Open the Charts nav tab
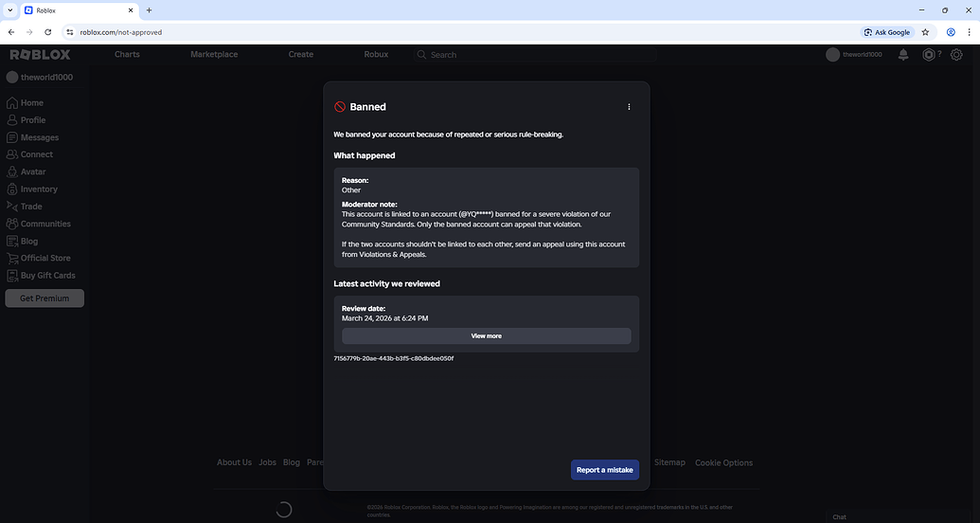This screenshot has height=523, width=980. coord(127,54)
